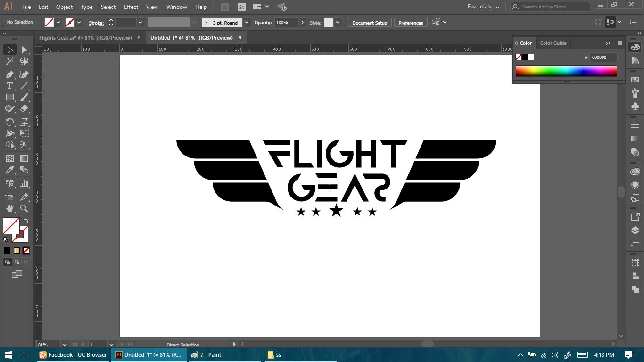Select the Direct Selection tool
Screen dimensions: 644x362
25,49
